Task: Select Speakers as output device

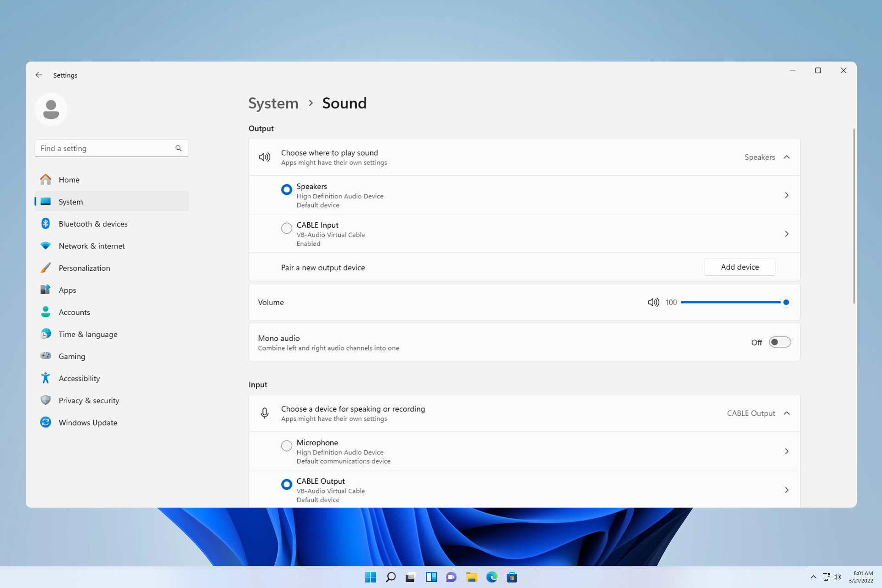Action: click(x=287, y=189)
